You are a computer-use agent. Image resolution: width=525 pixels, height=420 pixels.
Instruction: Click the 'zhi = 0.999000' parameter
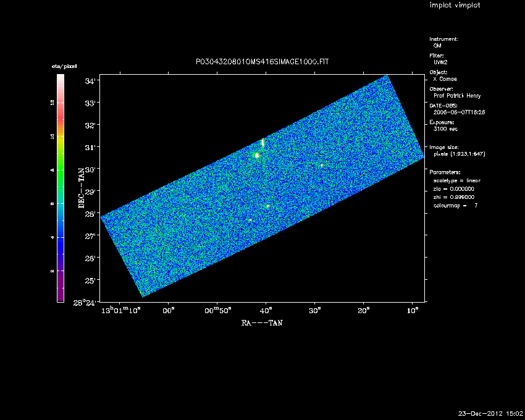point(454,197)
